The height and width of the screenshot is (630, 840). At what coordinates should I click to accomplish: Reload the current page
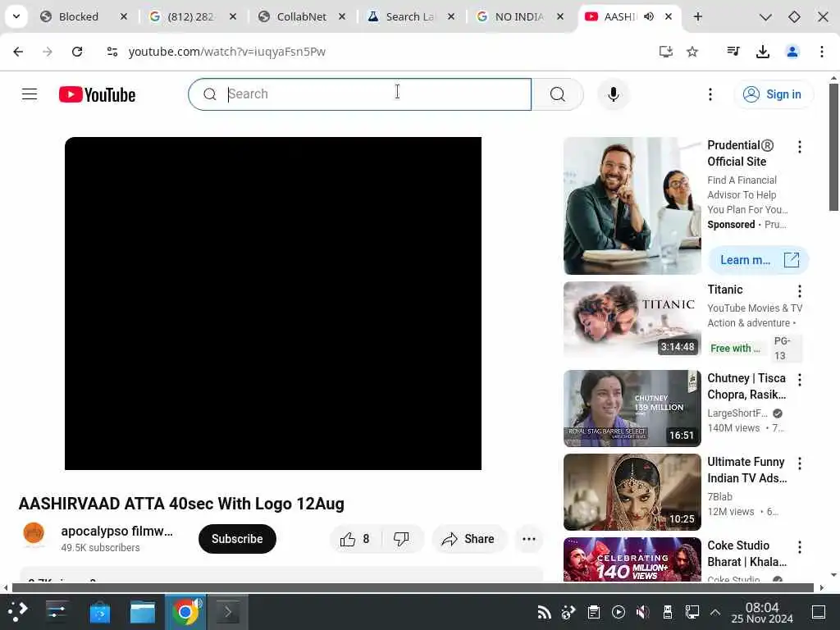(77, 52)
